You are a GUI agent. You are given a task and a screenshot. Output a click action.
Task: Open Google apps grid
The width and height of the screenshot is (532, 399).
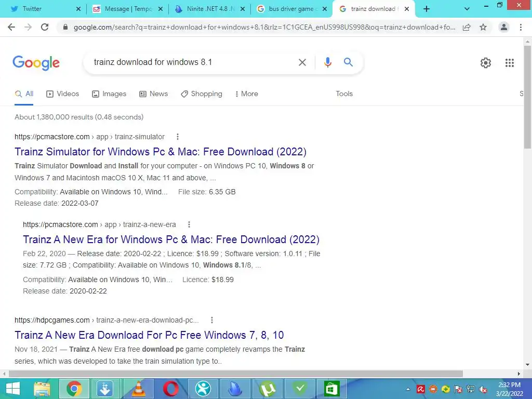(510, 63)
